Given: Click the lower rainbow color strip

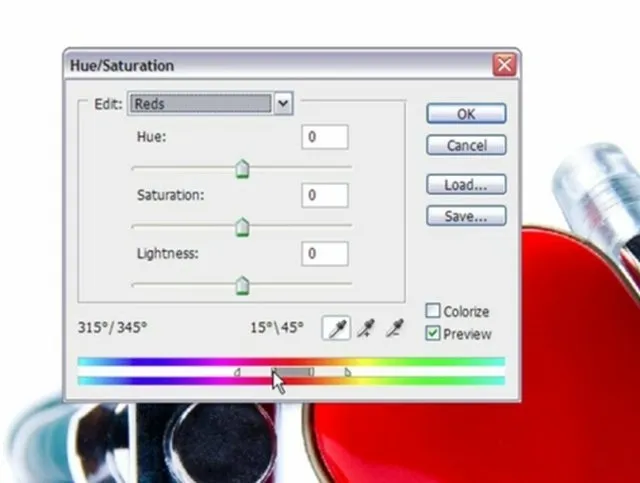Looking at the screenshot, I should [x=291, y=381].
